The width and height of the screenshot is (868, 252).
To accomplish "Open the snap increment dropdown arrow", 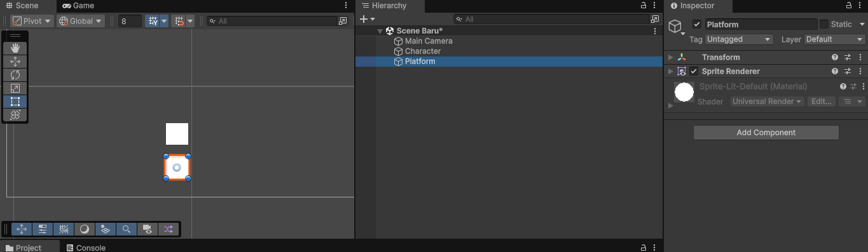I will [190, 21].
